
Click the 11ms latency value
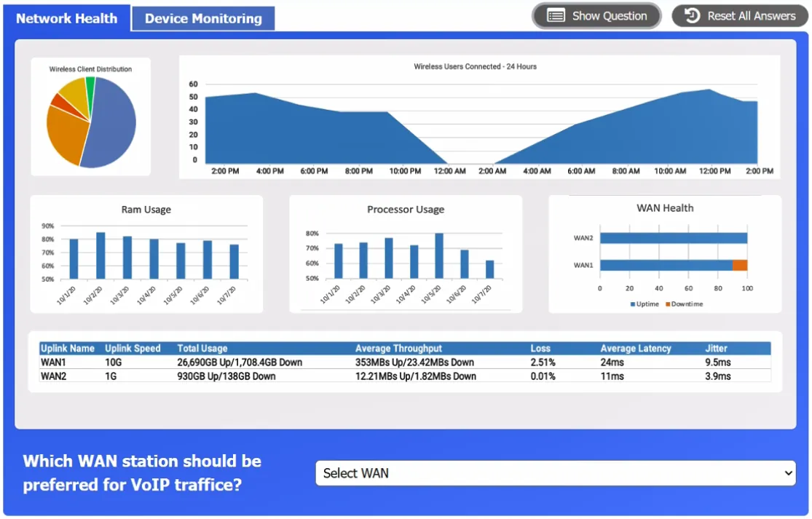[x=612, y=376]
